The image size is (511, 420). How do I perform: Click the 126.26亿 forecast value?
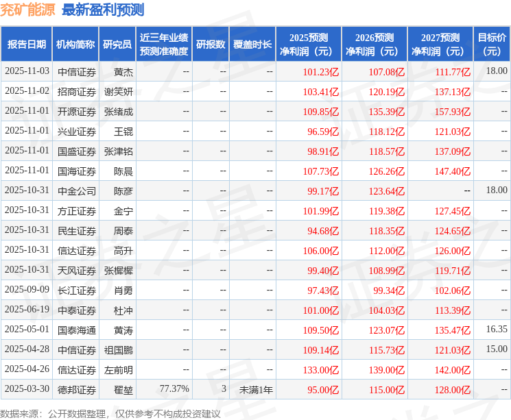(x=387, y=171)
